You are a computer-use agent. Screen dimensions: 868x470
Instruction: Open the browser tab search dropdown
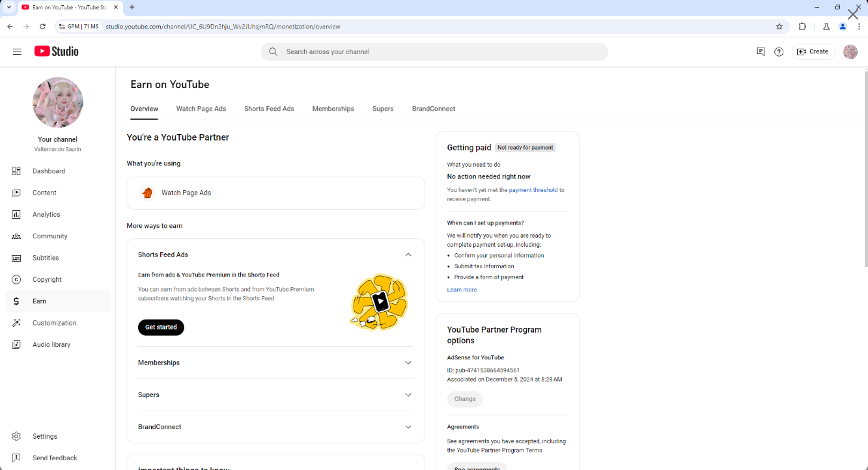(x=8, y=7)
